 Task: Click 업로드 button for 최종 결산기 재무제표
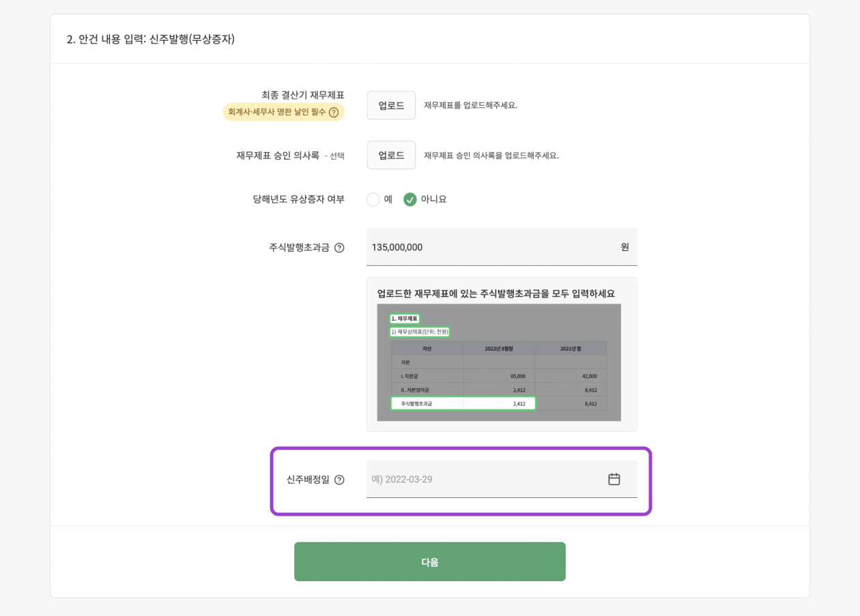391,105
